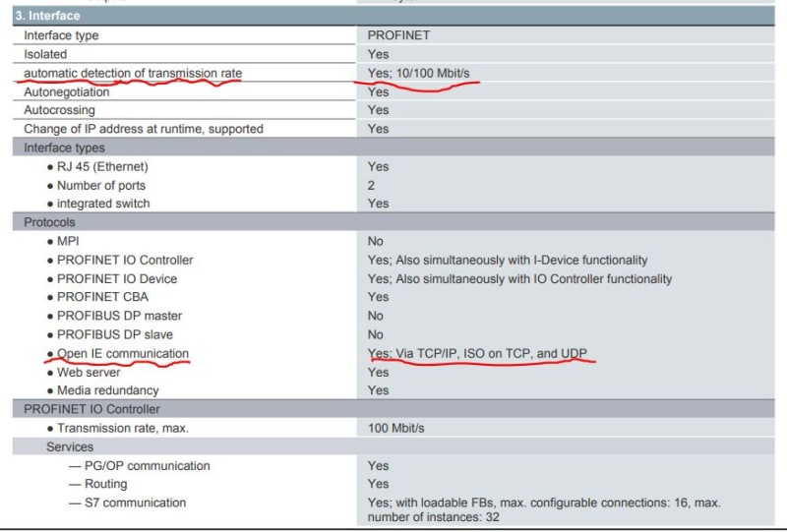The width and height of the screenshot is (787, 532).
Task: Select the 'Yes' value for Routing
Action: (x=378, y=485)
